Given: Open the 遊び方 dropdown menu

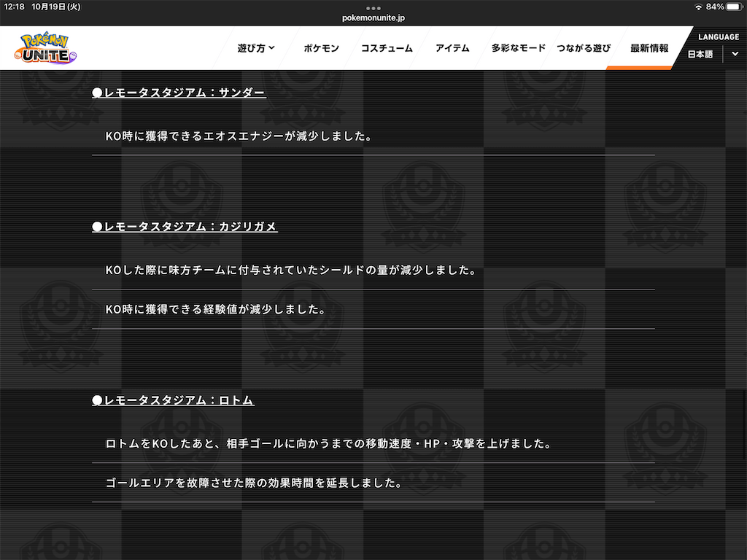Looking at the screenshot, I should click(x=256, y=48).
